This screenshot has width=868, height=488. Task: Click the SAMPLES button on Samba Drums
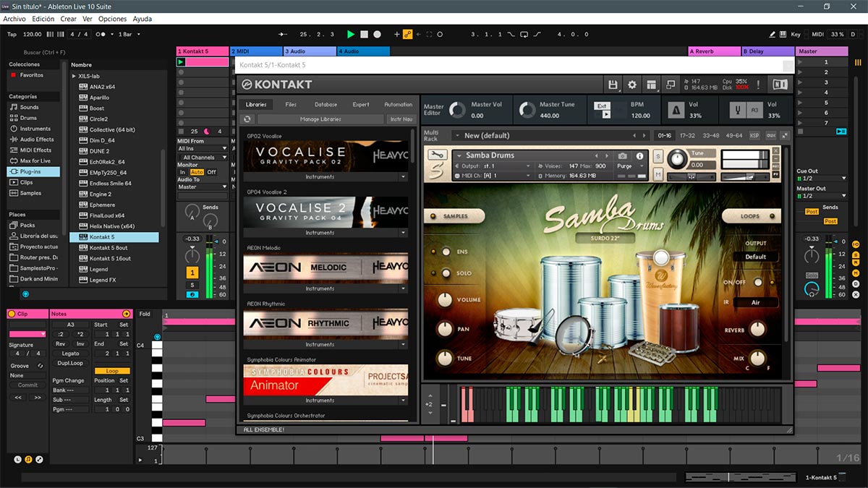pos(456,216)
